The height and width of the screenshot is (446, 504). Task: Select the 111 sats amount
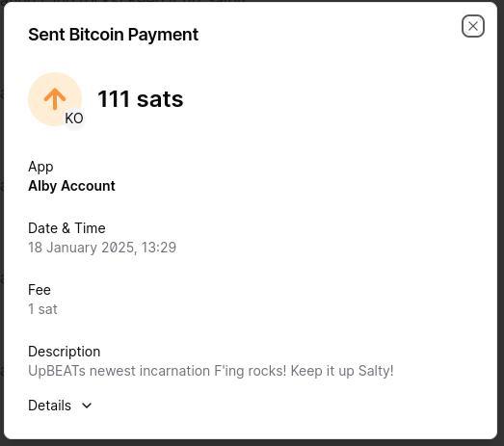tap(141, 99)
